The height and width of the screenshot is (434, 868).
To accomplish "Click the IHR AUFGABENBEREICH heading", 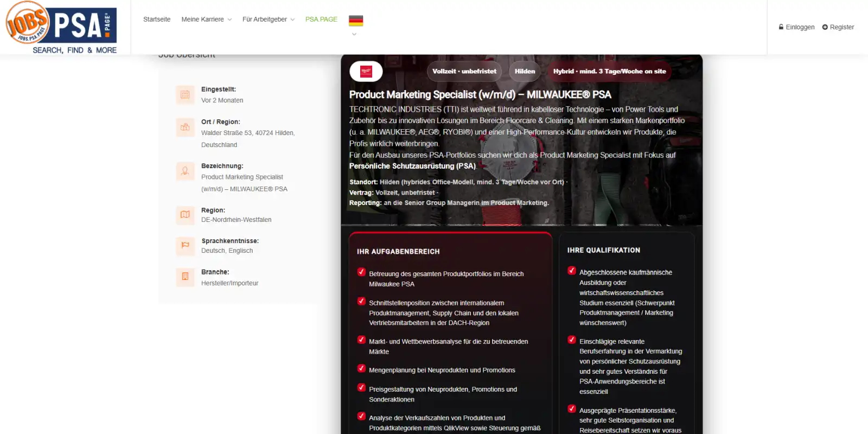I will tap(398, 252).
